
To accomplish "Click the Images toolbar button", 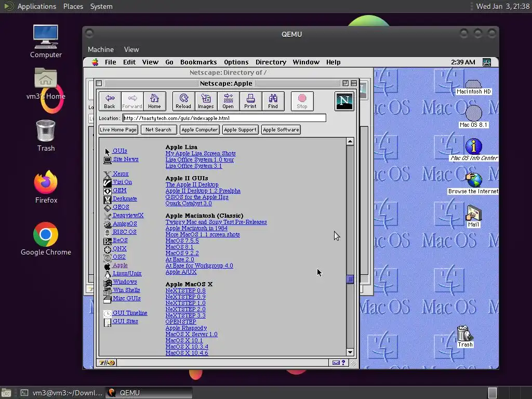I will pos(206,101).
